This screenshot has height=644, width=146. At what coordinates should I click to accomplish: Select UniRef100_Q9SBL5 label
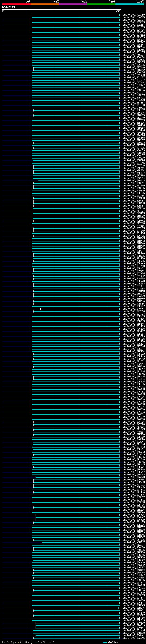(133, 580)
